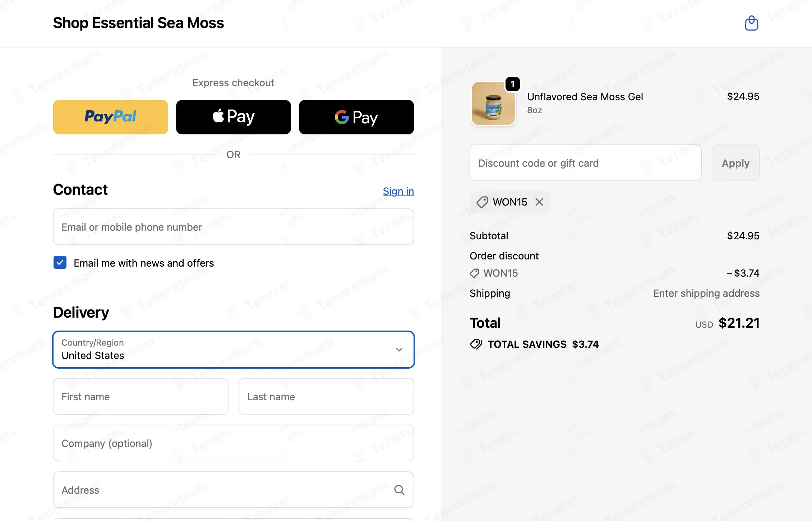The image size is (812, 521).
Task: Remove the WON15 discount code tag
Action: (539, 202)
